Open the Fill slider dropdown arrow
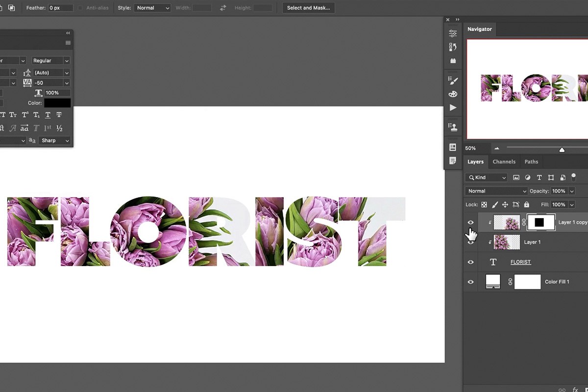The image size is (588, 392). (x=571, y=205)
